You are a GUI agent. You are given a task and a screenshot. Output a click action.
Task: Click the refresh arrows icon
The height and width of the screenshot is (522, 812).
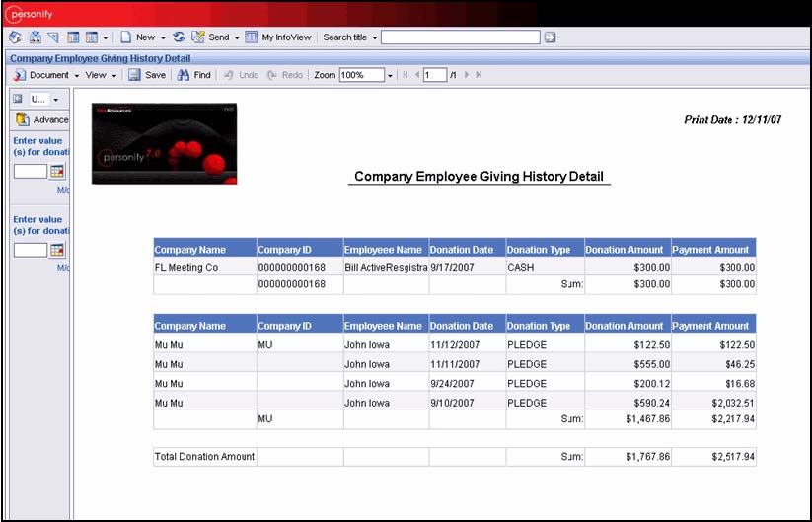point(179,37)
